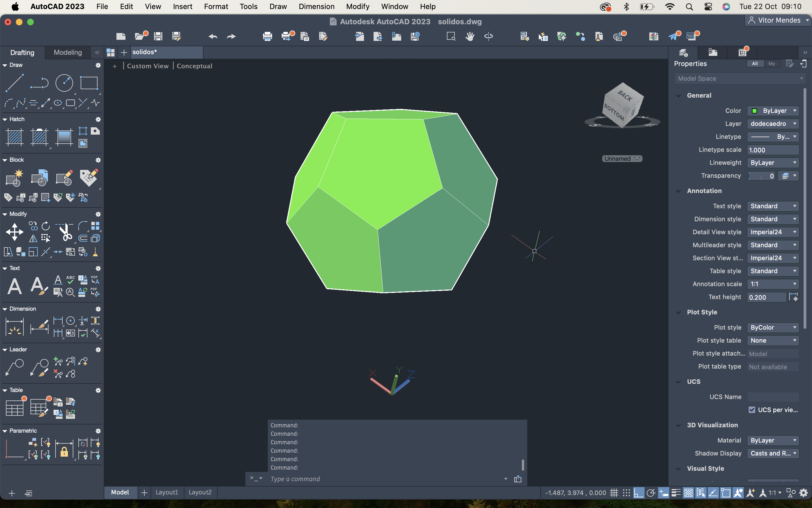Click the Conceptual visual style label
This screenshot has height=508, width=812.
194,66
